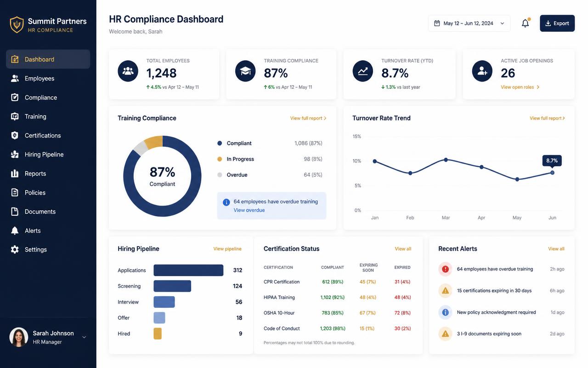
Task: Click the Documents file icon in sidebar
Action: tap(15, 212)
